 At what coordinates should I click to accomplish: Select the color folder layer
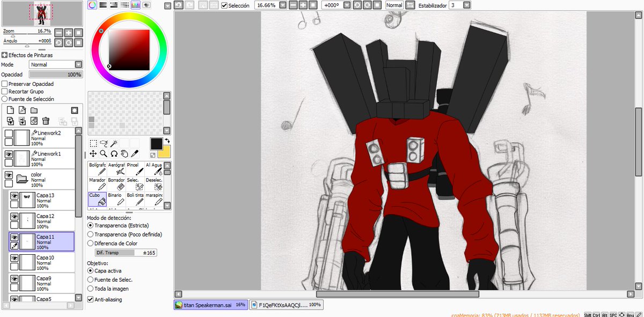click(39, 180)
